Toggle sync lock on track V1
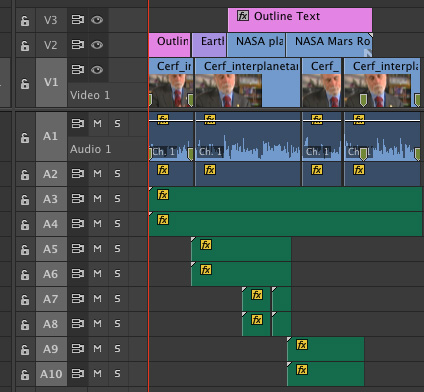 coord(78,70)
